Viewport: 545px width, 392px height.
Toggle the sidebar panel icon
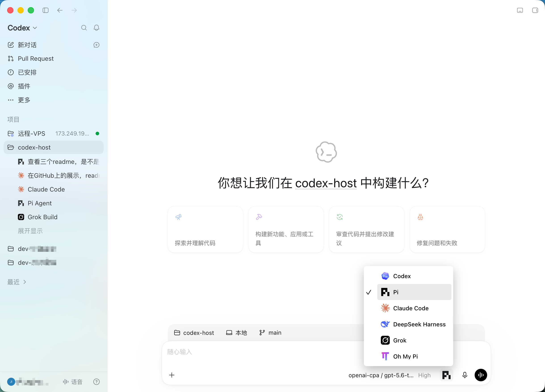point(45,10)
